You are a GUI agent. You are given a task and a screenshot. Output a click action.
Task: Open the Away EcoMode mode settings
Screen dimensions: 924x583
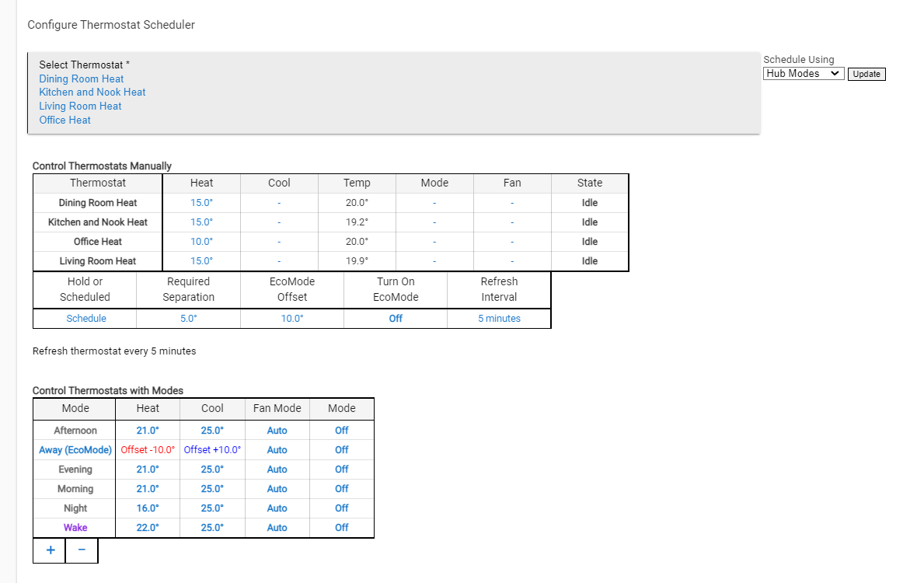(x=75, y=449)
